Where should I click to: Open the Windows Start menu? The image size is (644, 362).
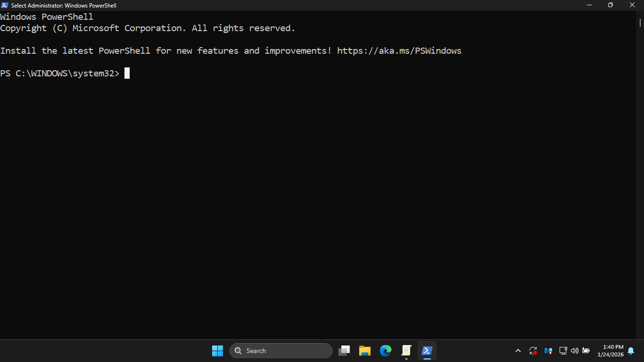217,351
